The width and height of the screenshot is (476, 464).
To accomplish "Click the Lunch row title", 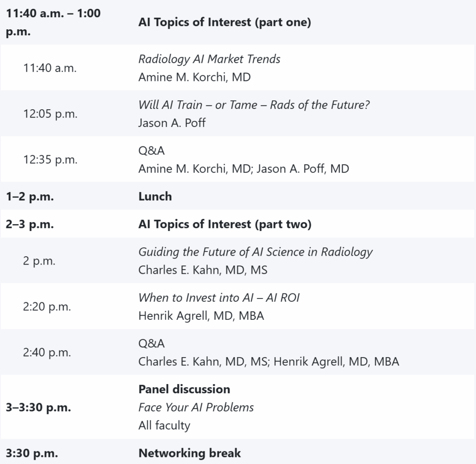I will pyautogui.click(x=155, y=196).
